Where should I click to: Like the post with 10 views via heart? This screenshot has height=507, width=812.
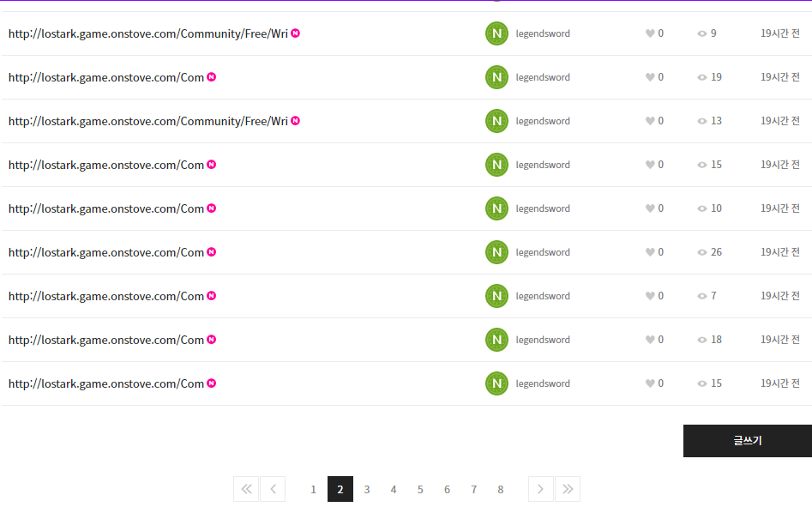click(650, 208)
